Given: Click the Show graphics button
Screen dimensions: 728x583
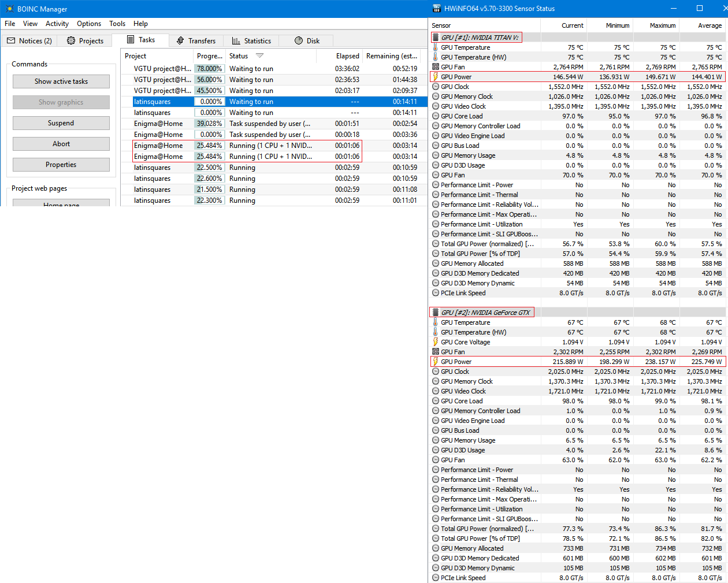Looking at the screenshot, I should point(61,102).
